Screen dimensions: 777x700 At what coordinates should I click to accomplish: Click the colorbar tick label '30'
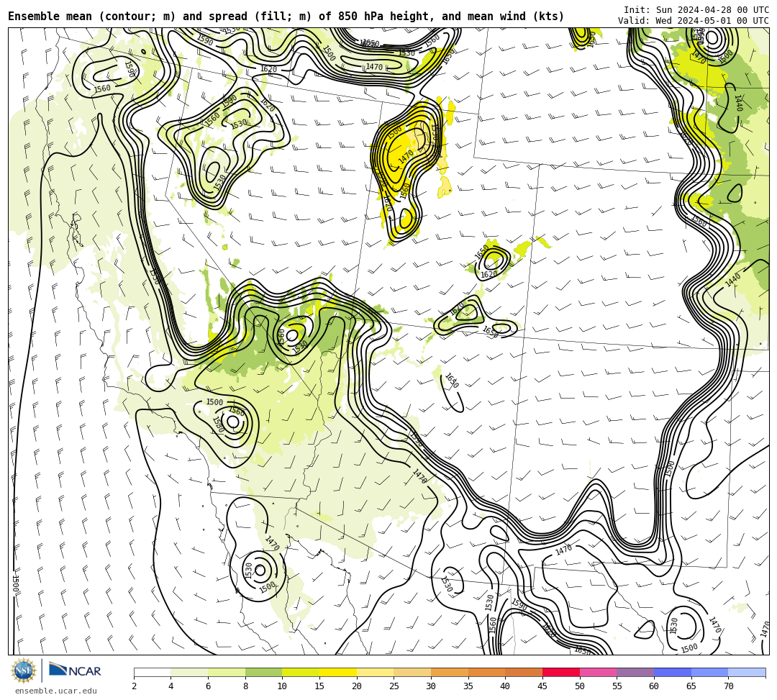tap(431, 686)
